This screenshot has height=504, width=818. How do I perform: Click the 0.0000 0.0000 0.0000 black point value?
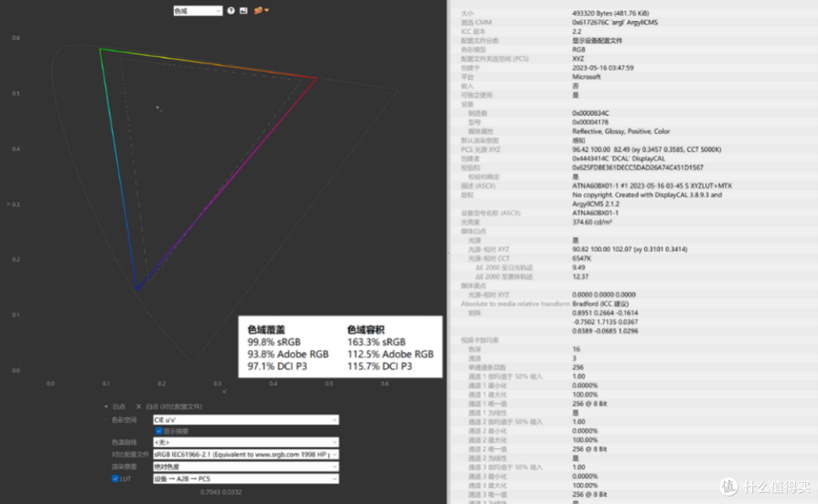(604, 294)
